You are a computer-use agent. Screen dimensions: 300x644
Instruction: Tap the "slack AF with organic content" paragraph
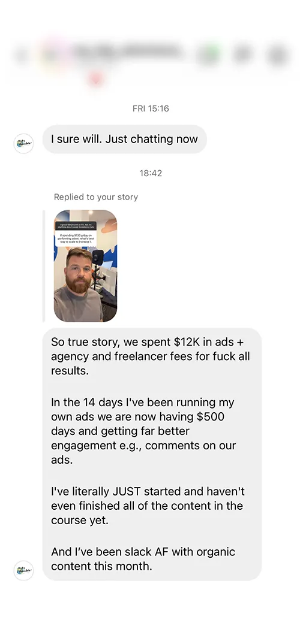click(x=143, y=559)
